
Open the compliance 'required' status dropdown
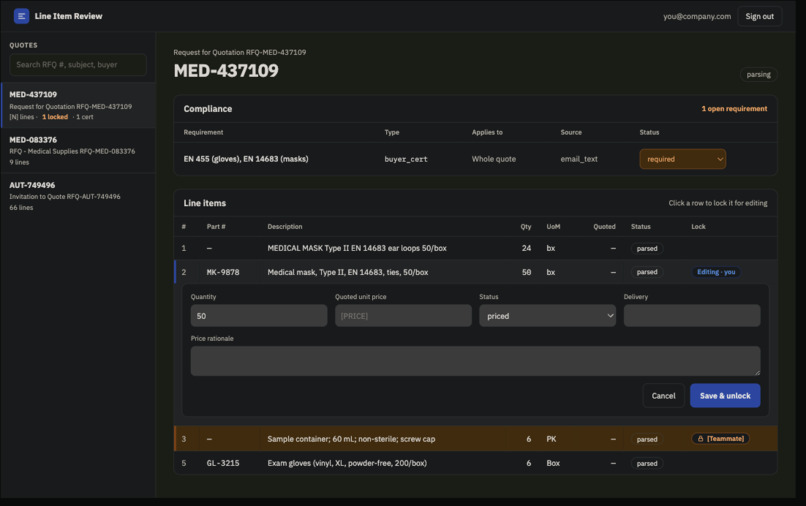(x=683, y=159)
